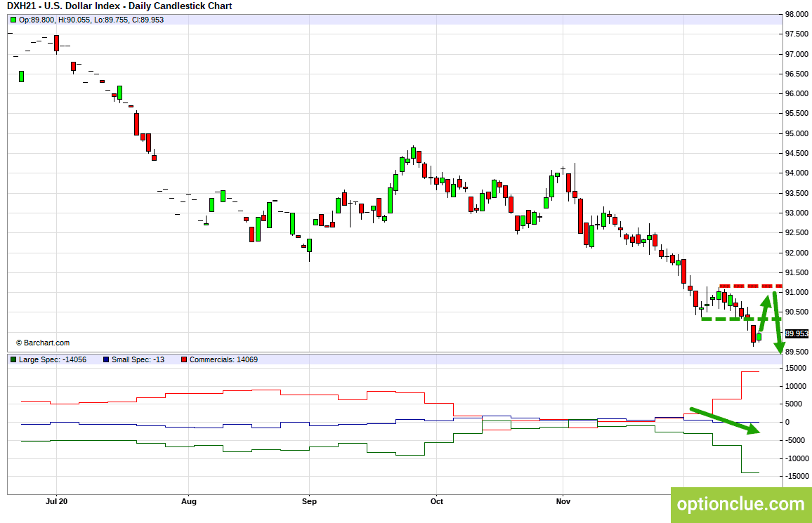Screen dimensions: 812x523
Task: Click the © Barchart.com copyright text
Action: coord(43,343)
